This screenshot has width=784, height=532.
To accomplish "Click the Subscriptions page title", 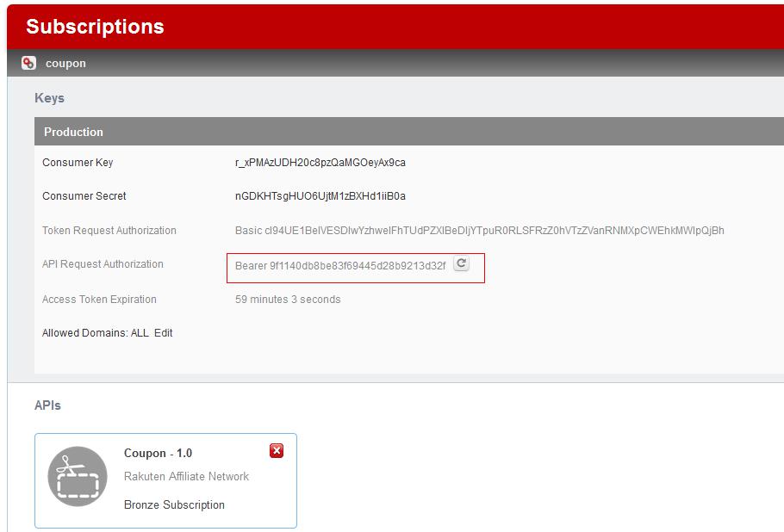I will (95, 27).
